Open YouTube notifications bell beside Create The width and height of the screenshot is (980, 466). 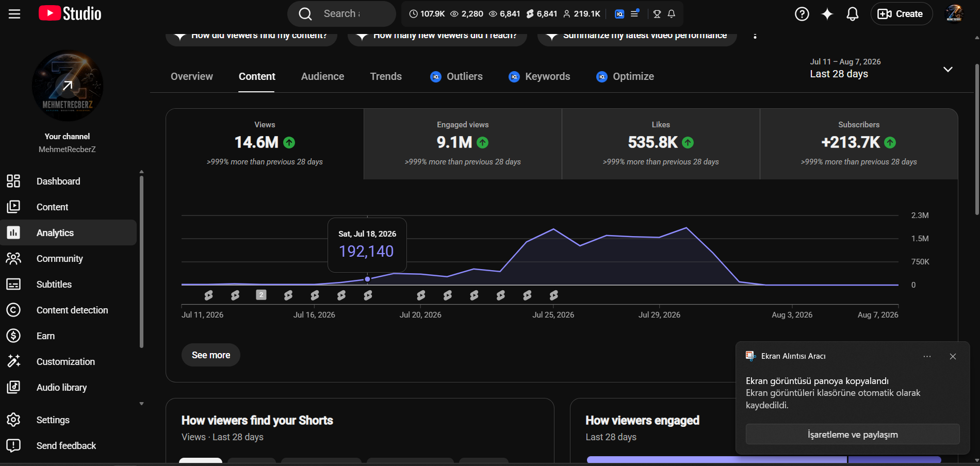(853, 14)
